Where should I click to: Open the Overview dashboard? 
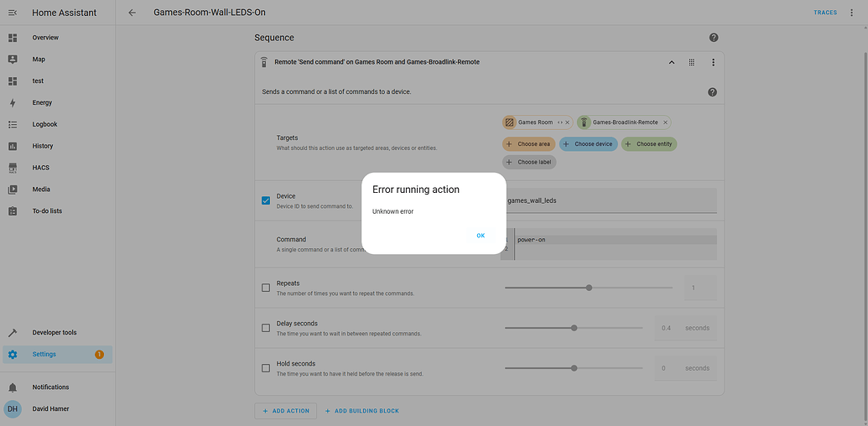pos(58,38)
